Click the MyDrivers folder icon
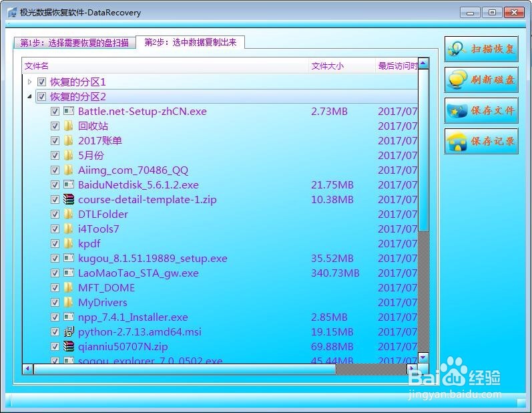Screen dimensions: 532x413 click(x=69, y=302)
